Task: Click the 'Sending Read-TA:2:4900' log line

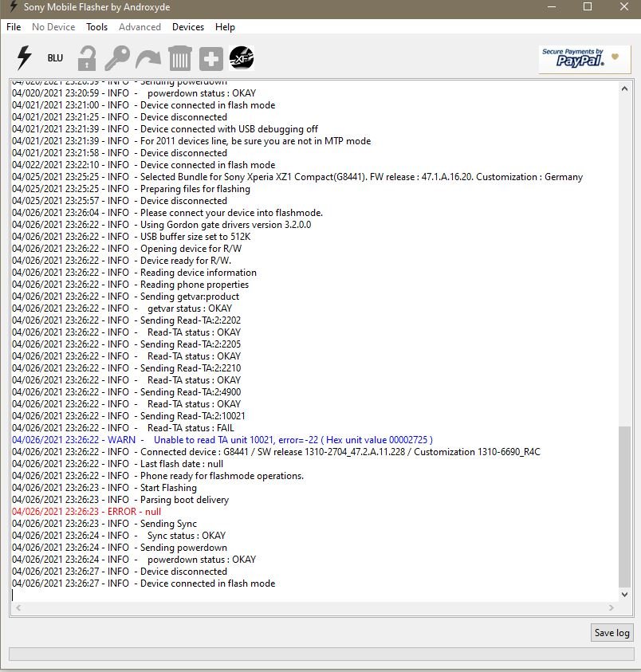Action: [x=127, y=391]
